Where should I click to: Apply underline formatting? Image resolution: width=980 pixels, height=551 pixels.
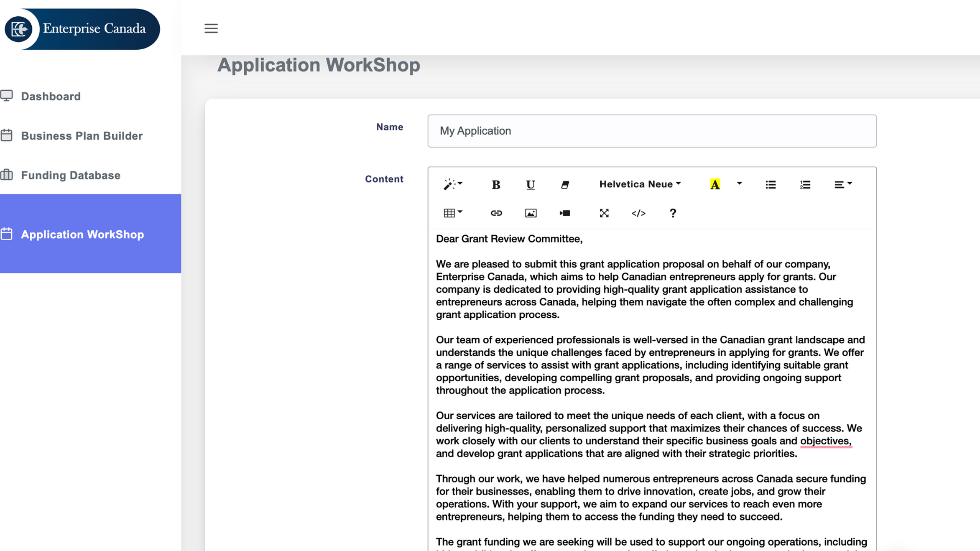pos(530,184)
